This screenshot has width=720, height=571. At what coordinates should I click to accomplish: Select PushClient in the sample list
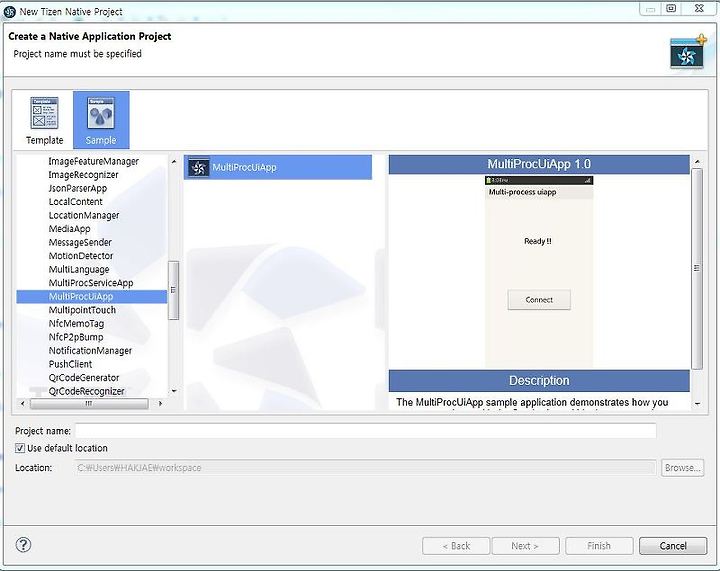pos(70,364)
